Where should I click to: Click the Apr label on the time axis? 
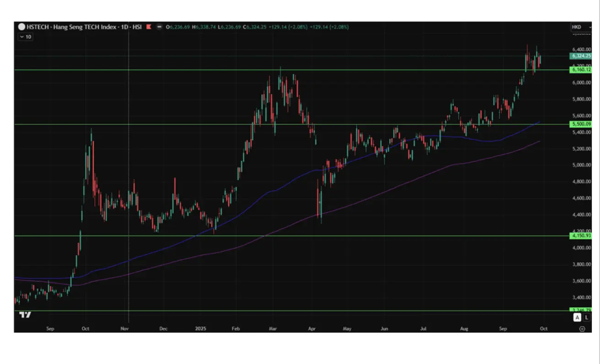click(312, 328)
